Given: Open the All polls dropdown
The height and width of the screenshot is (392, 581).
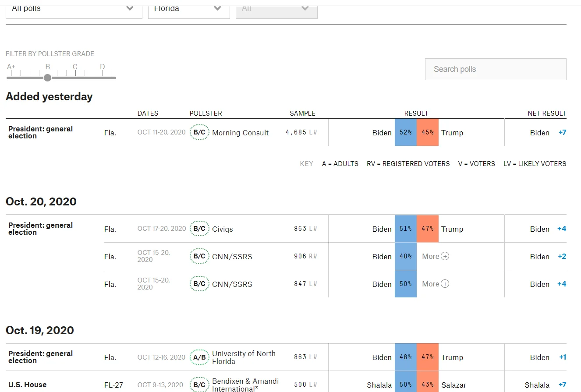Looking at the screenshot, I should pyautogui.click(x=74, y=10).
